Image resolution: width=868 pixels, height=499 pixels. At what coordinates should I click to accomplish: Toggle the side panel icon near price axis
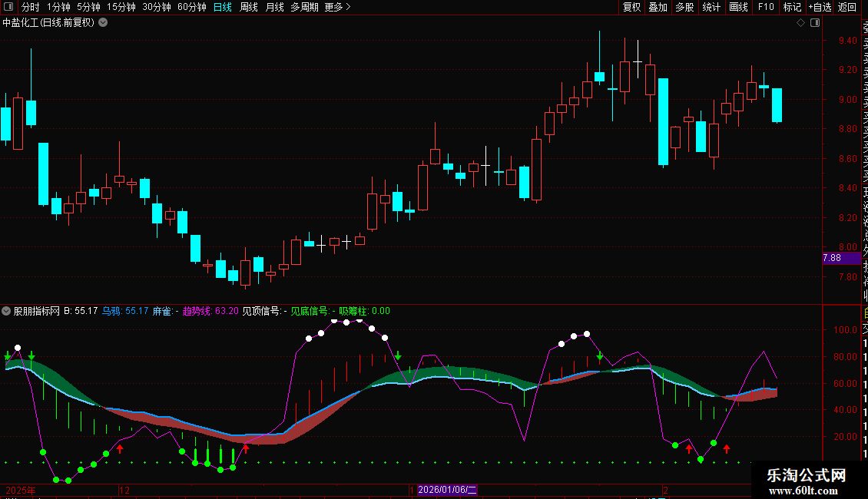coord(815,23)
